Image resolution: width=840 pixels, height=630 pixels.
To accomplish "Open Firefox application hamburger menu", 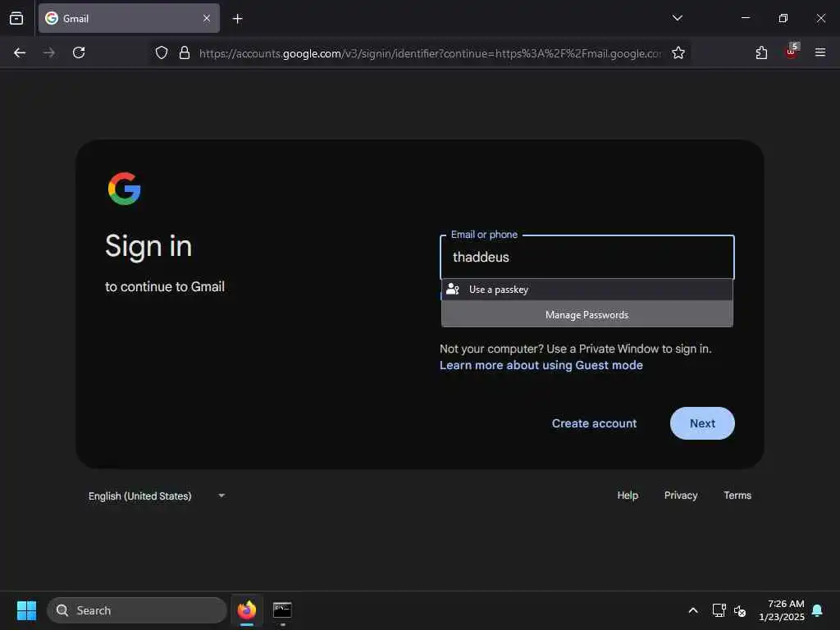I will tap(819, 52).
